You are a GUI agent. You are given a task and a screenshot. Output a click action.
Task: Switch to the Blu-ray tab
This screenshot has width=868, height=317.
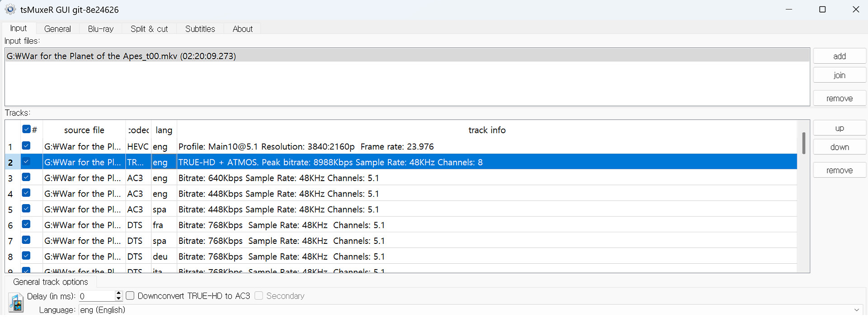(100, 29)
